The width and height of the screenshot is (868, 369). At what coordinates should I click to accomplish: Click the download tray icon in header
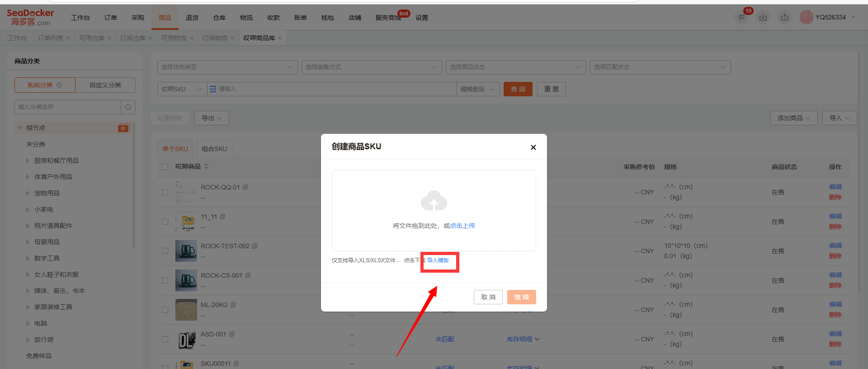(x=763, y=18)
